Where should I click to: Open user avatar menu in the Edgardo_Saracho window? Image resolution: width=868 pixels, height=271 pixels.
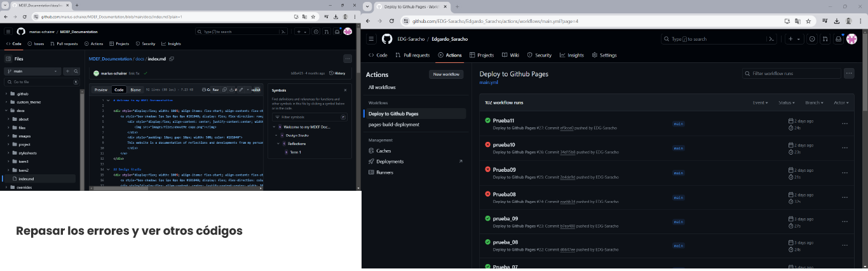852,39
